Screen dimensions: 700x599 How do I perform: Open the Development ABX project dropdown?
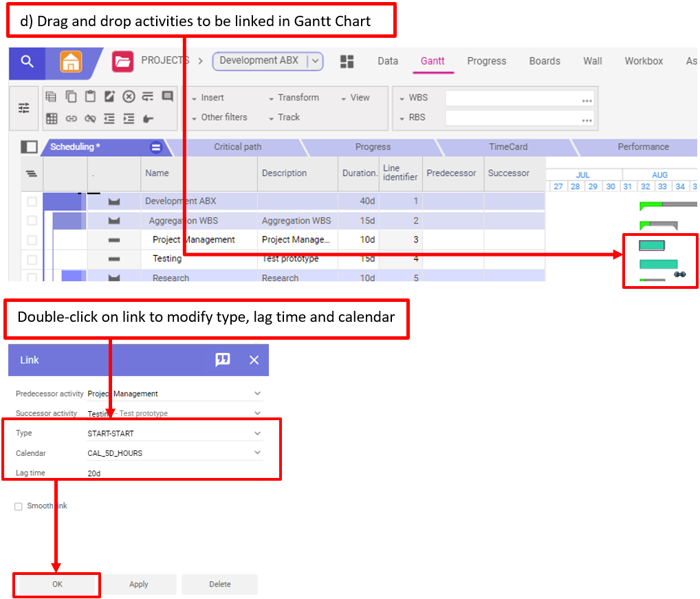[x=314, y=61]
